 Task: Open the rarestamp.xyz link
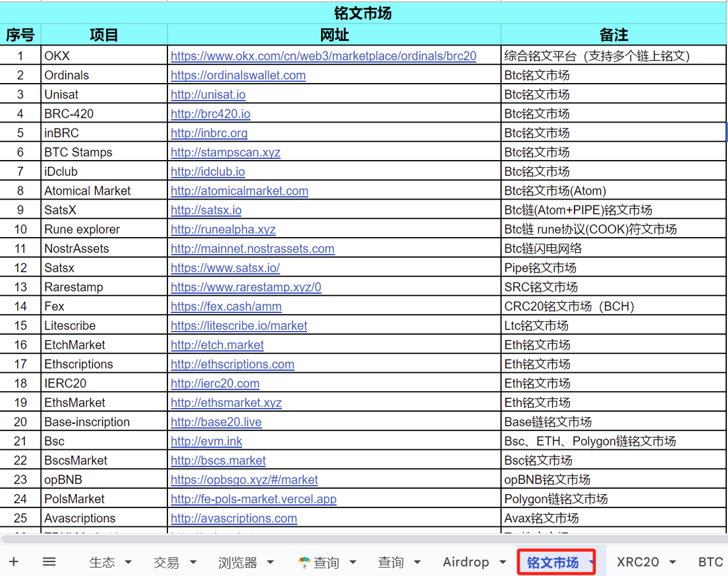click(x=246, y=287)
